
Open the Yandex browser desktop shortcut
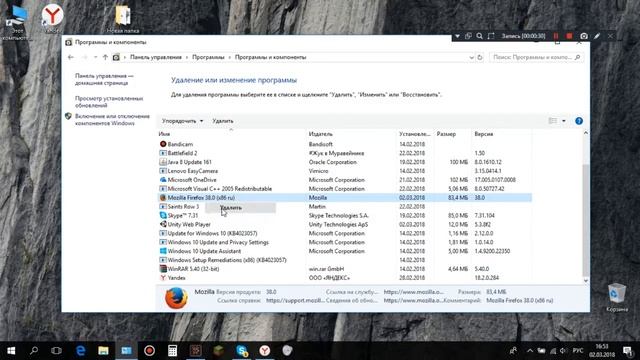53,18
